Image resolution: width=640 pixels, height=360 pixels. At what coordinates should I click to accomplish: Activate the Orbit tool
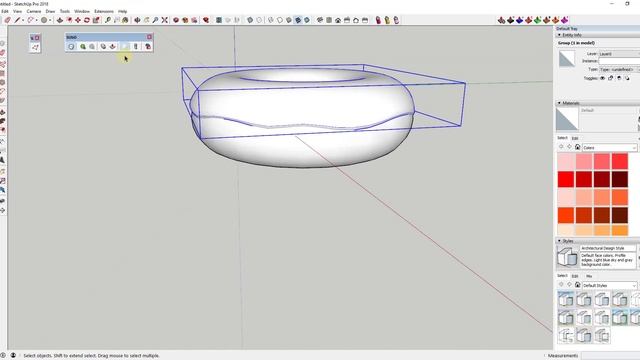[137, 20]
